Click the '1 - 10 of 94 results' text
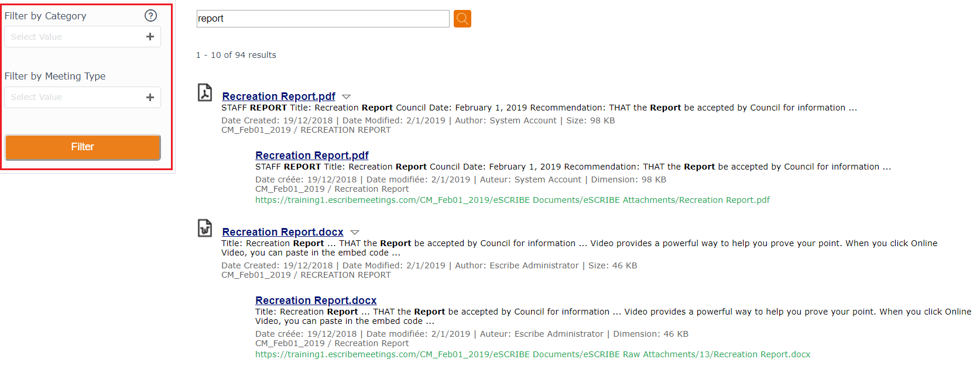Screen dimensions: 980x366 [236, 55]
